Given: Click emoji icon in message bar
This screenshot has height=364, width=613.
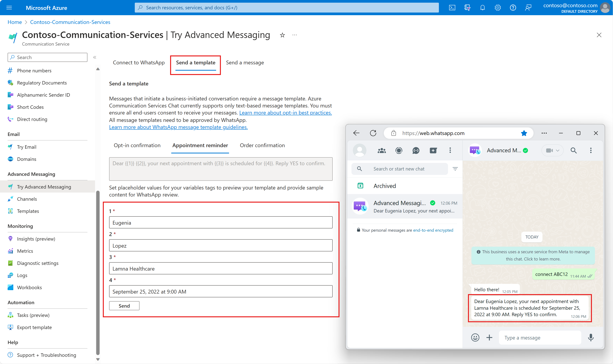Looking at the screenshot, I should (x=475, y=337).
